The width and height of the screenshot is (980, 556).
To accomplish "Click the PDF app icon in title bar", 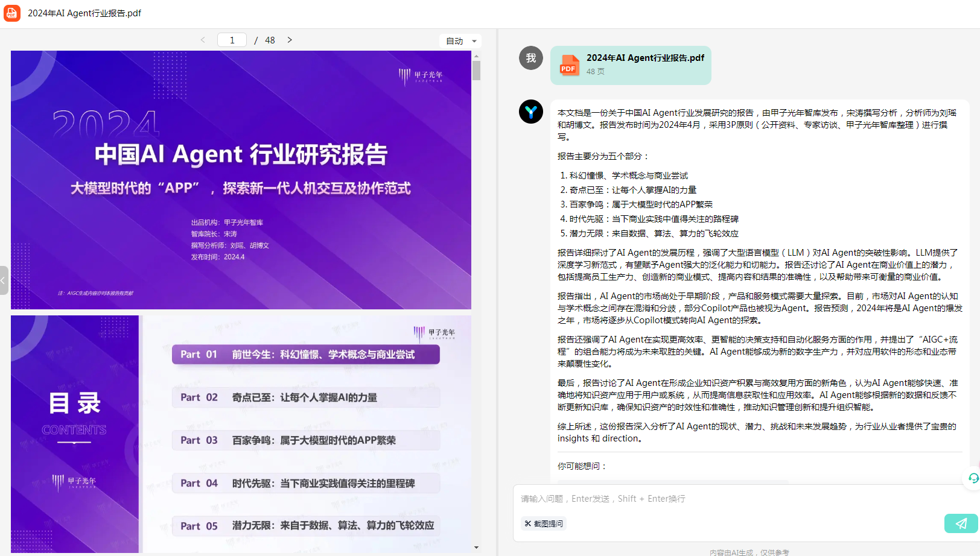I will click(x=12, y=13).
